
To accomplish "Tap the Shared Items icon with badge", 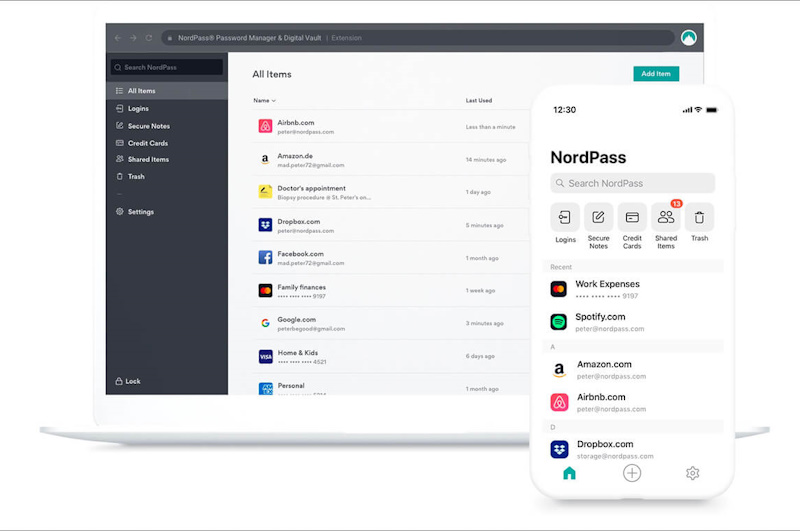I will 666,217.
